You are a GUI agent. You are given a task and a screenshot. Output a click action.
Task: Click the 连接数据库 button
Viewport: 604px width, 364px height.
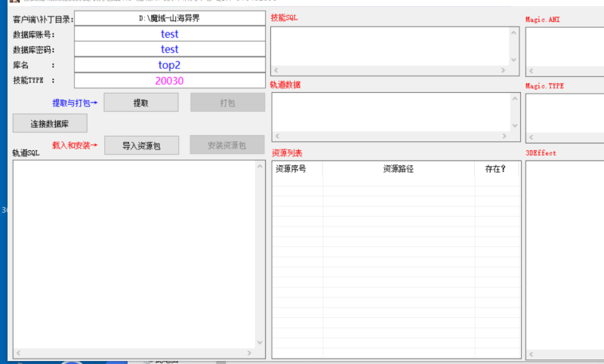click(x=50, y=123)
